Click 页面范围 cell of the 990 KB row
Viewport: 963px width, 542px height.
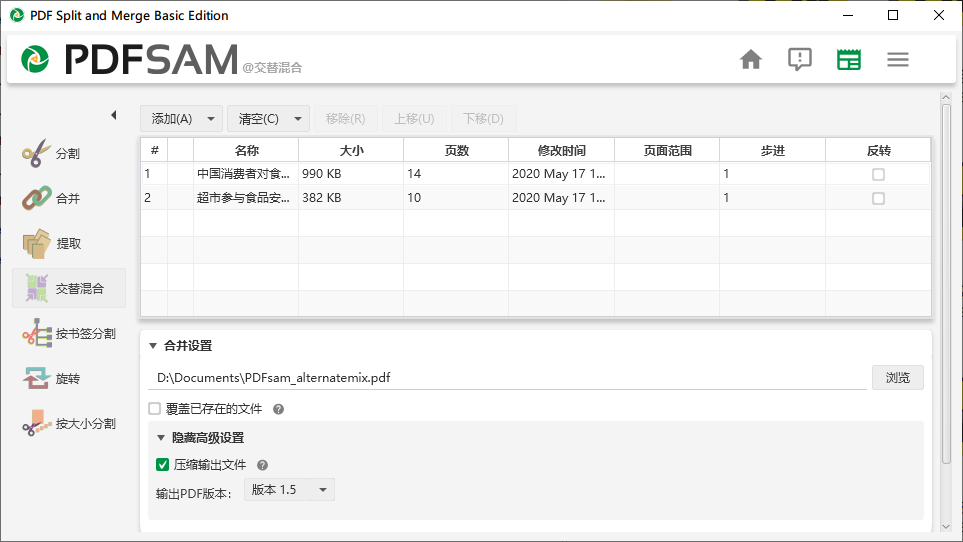coord(667,174)
